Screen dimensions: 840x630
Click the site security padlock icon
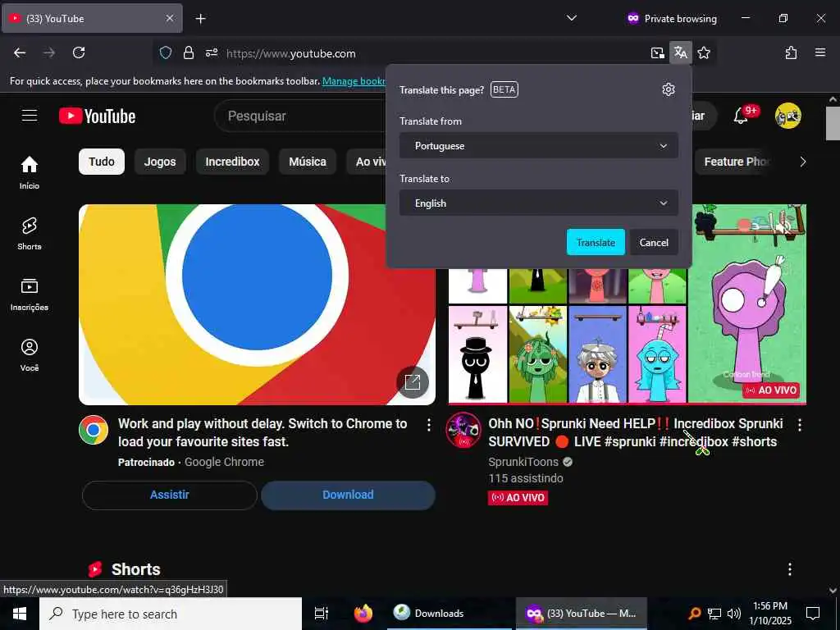pos(188,52)
